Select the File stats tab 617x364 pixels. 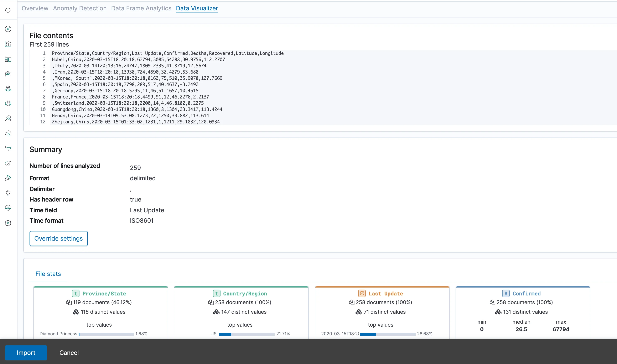(x=48, y=274)
